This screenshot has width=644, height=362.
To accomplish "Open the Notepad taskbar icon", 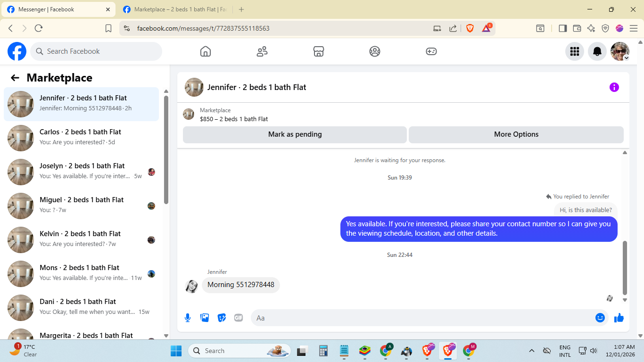I will tap(344, 351).
